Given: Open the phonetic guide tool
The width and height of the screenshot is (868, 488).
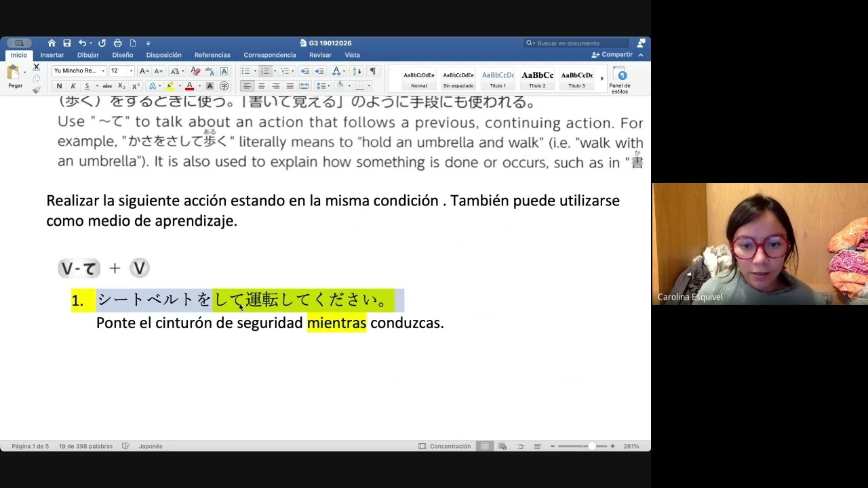Looking at the screenshot, I should pos(210,70).
